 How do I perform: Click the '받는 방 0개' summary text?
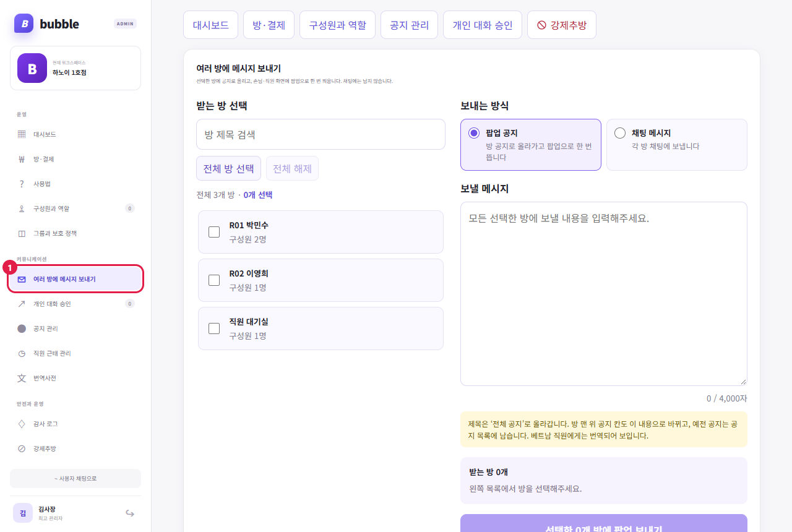point(489,472)
